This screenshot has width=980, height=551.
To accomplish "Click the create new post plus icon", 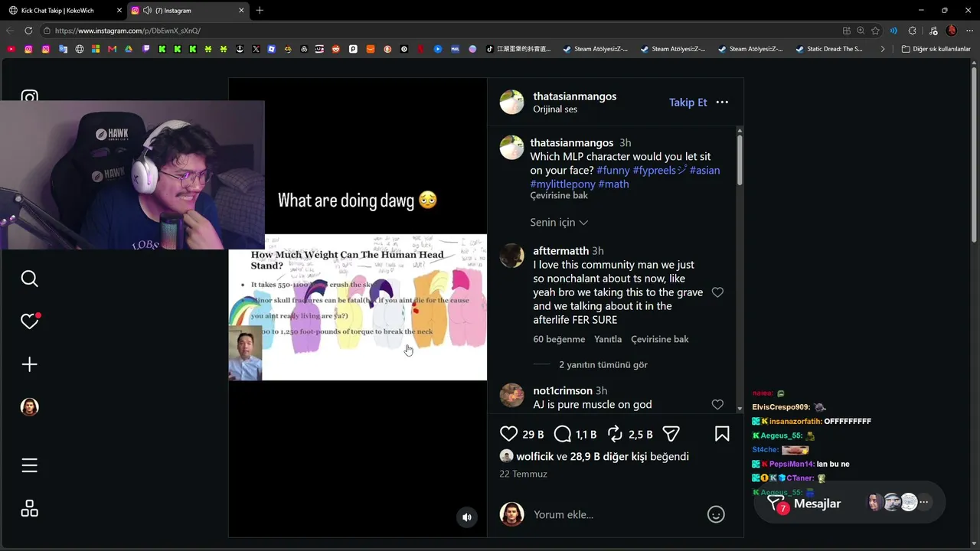I will (x=29, y=364).
